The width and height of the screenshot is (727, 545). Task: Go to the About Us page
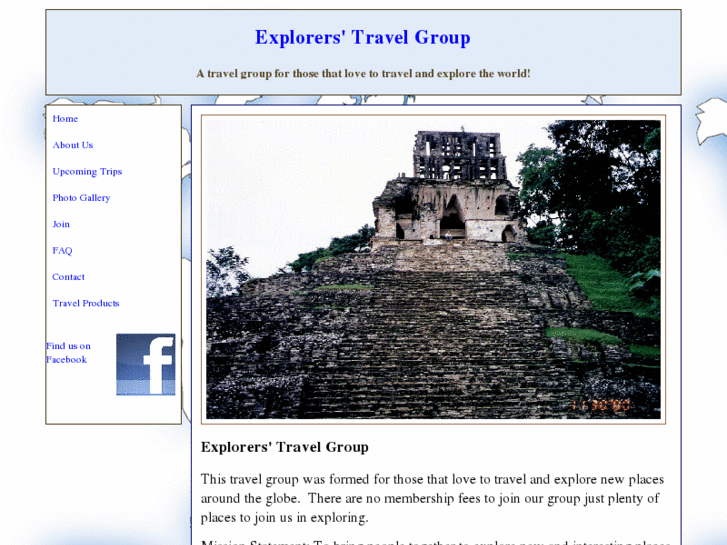[73, 145]
